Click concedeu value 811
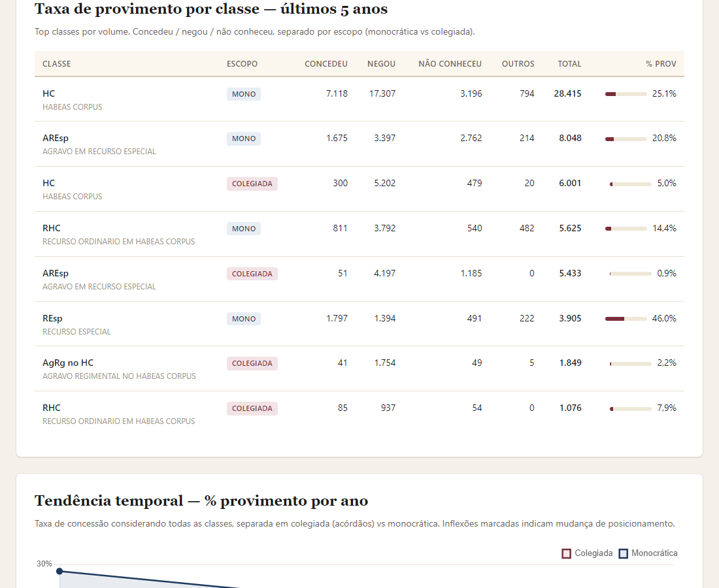Viewport: 719px width, 588px height. pos(341,228)
